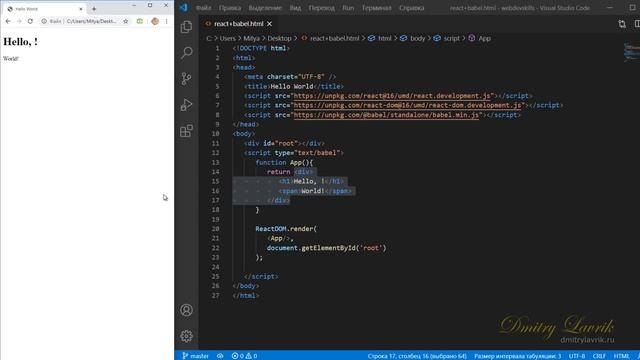This screenshot has height=360, width=640.
Task: Open the Вид menu
Action: [295, 8]
